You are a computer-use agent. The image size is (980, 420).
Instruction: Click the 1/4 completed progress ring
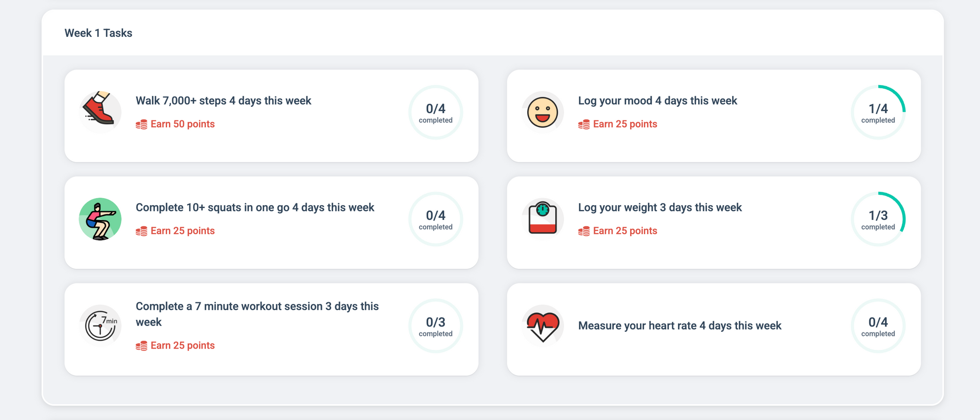878,113
